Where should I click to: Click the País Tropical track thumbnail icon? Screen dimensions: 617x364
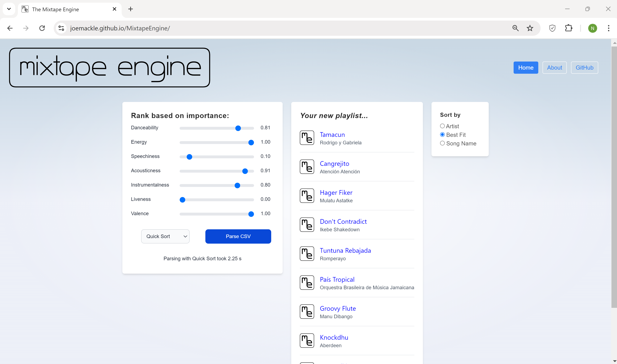coord(307,283)
